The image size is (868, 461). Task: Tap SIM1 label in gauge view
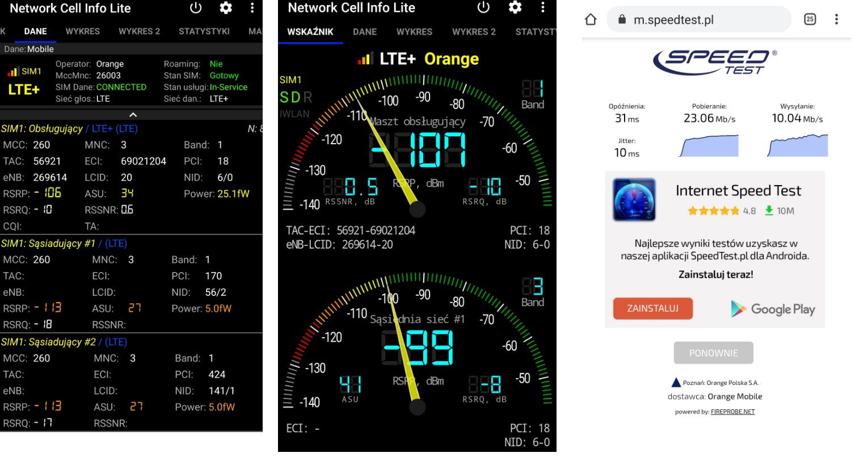pos(290,80)
